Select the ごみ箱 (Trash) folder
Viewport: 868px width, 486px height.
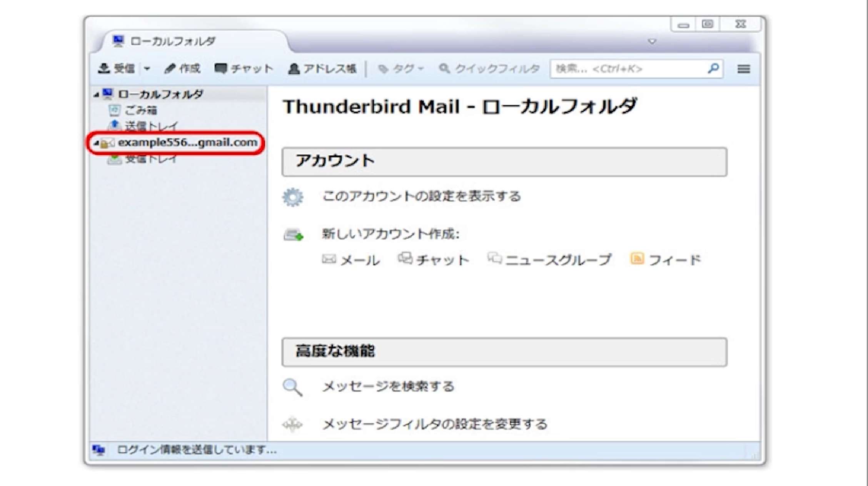(141, 111)
